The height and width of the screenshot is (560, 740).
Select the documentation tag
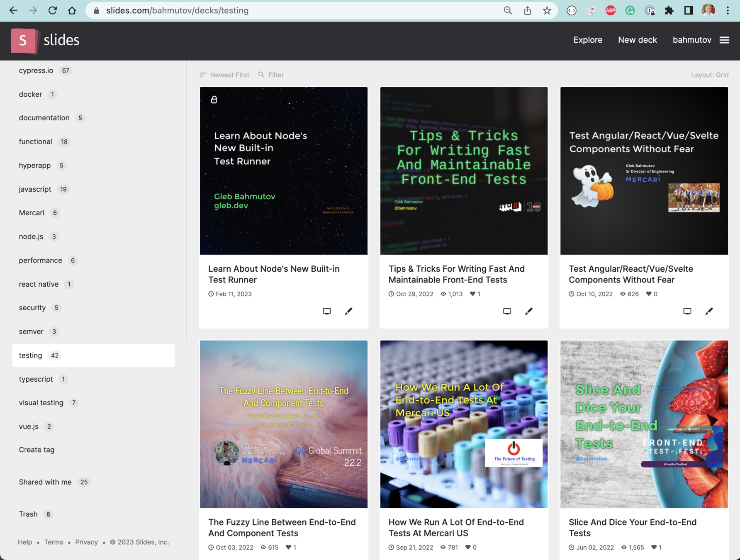[93, 118]
